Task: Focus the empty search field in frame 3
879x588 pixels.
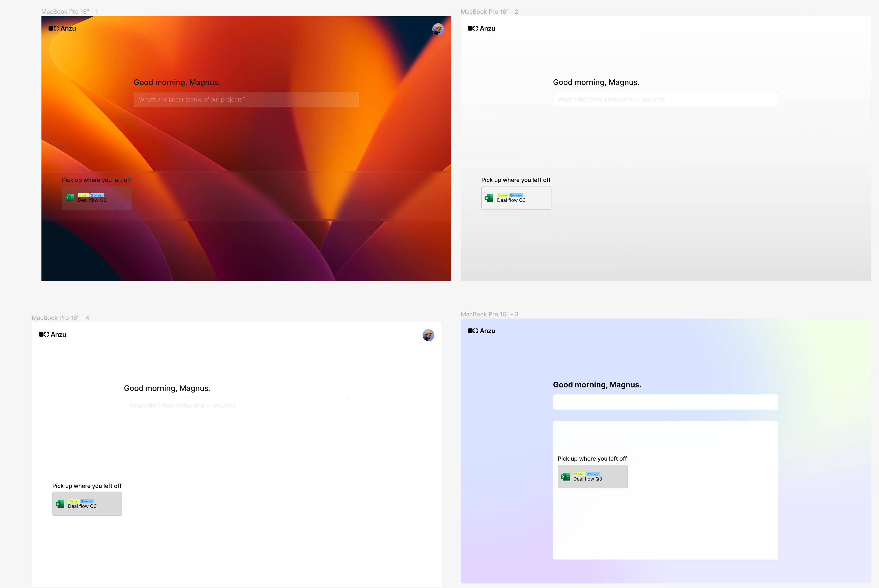Action: 665,402
